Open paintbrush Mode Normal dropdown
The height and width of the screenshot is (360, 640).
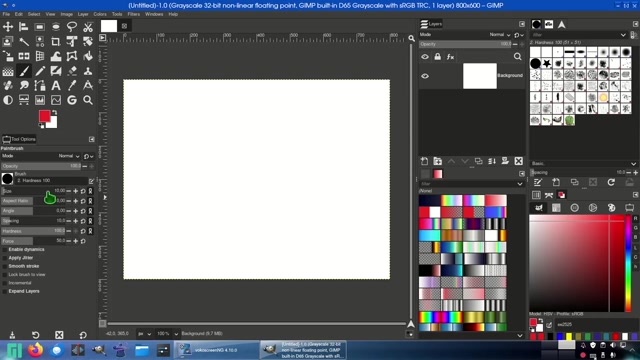[x=68, y=156]
